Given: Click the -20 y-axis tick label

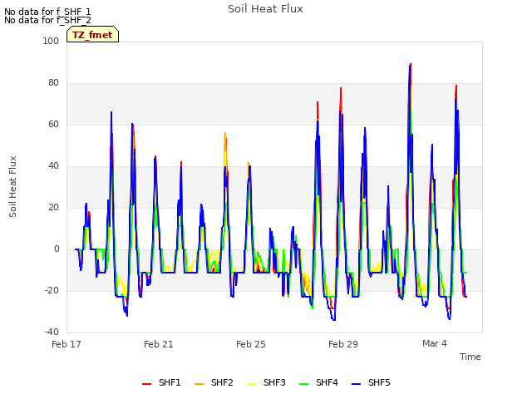Looking at the screenshot, I should [x=52, y=291].
